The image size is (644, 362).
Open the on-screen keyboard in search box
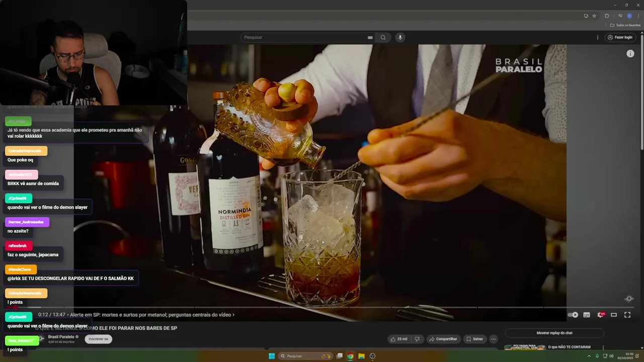pyautogui.click(x=370, y=37)
